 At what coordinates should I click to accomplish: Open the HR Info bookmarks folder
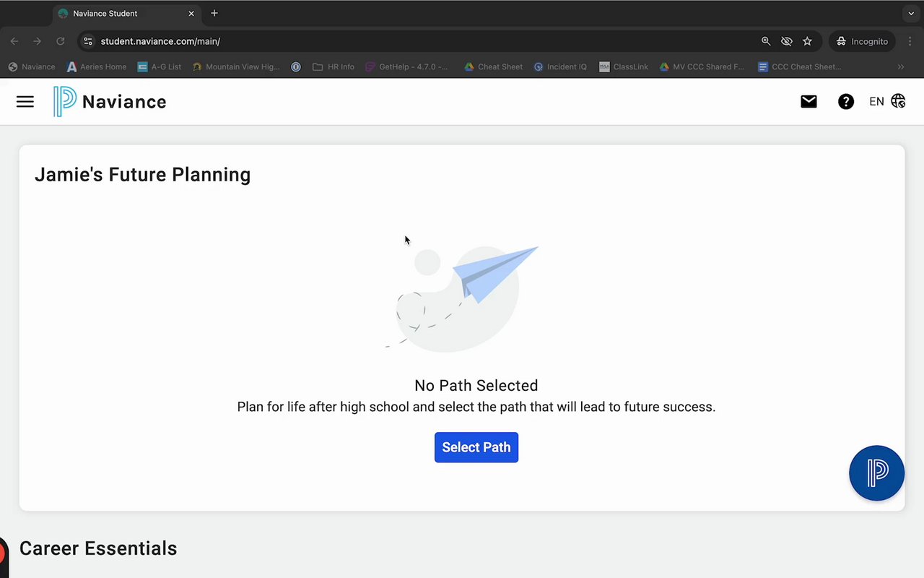pyautogui.click(x=334, y=66)
